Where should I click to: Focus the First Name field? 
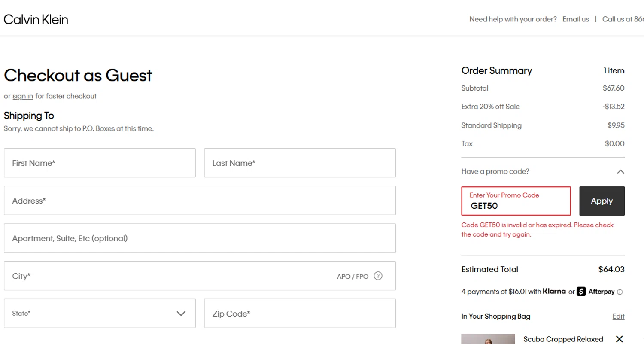(100, 163)
